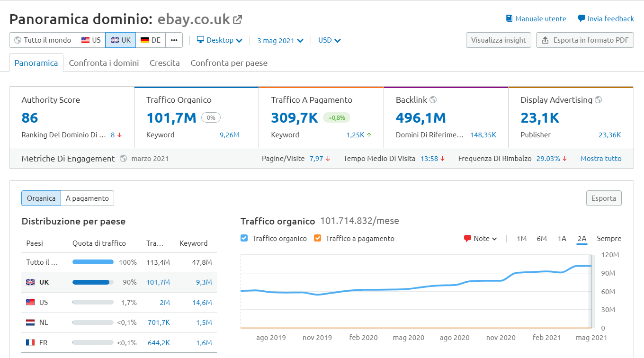Click the US 1,7% traffic share bar
Screen dimensions: 644x358
(x=93, y=302)
